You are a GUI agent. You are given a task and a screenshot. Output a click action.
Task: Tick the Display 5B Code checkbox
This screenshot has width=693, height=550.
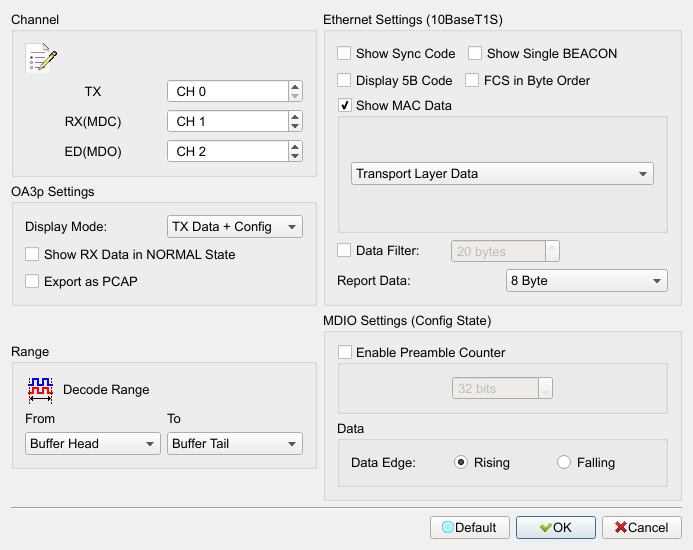click(344, 80)
